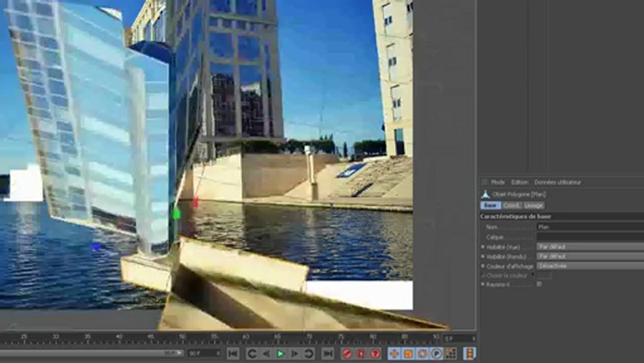Image resolution: width=644 pixels, height=363 pixels.
Task: Step to the next keyframe
Action: pos(309,353)
